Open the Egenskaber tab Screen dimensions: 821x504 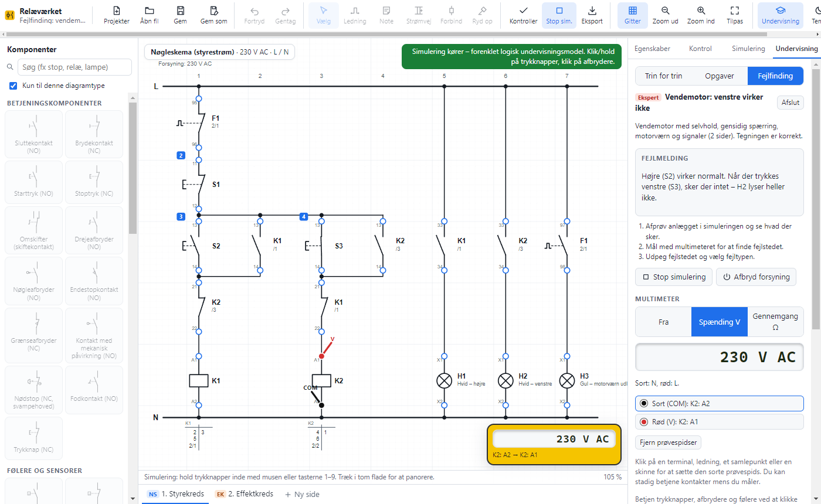tap(652, 49)
